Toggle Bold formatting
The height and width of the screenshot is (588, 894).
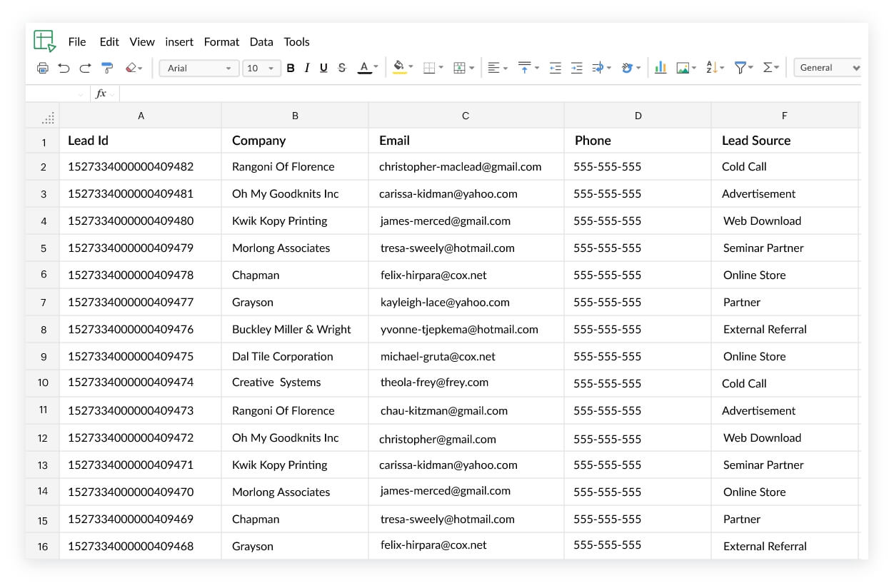point(291,69)
